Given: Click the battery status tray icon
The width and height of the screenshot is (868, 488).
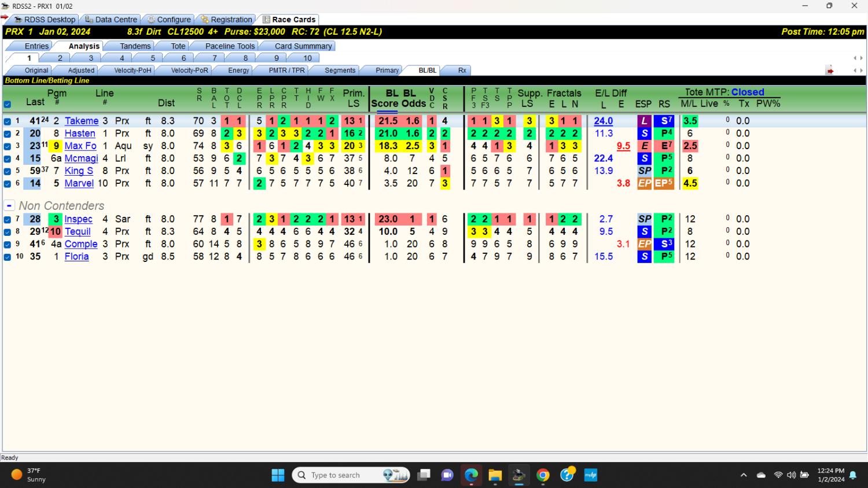Looking at the screenshot, I should [x=804, y=475].
